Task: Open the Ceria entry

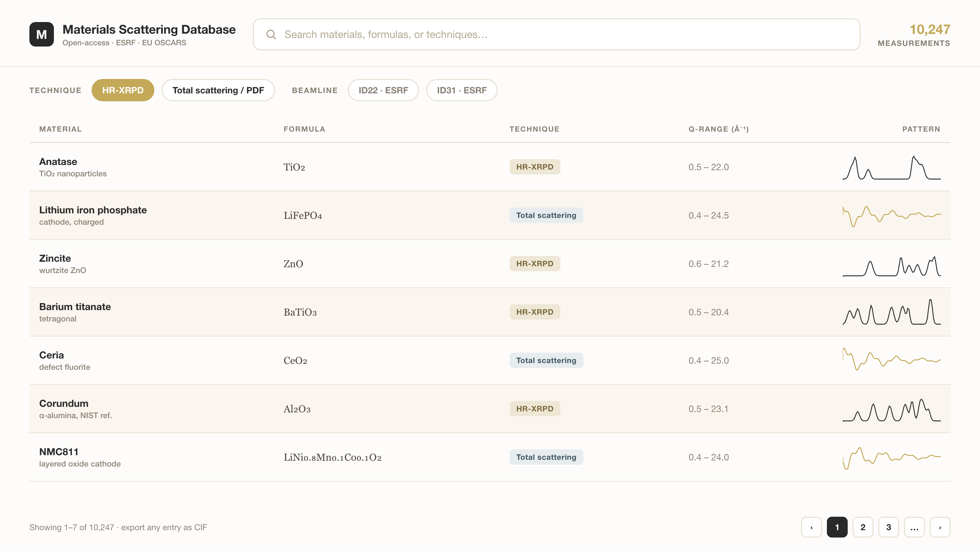Action: coord(490,360)
